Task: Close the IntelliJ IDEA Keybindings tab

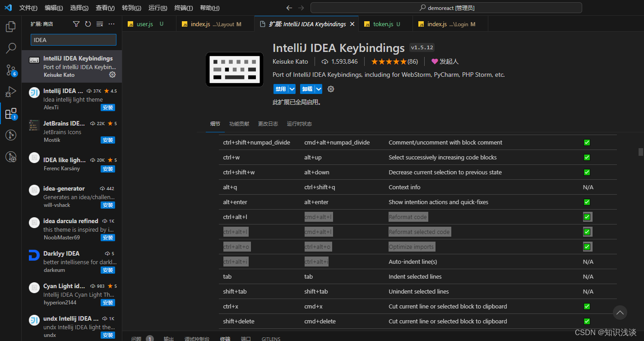Action: pos(352,24)
